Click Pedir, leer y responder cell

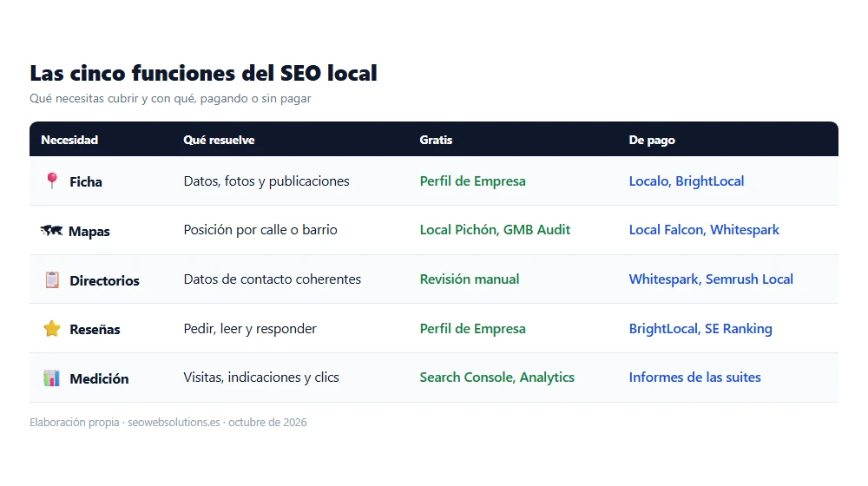click(250, 328)
